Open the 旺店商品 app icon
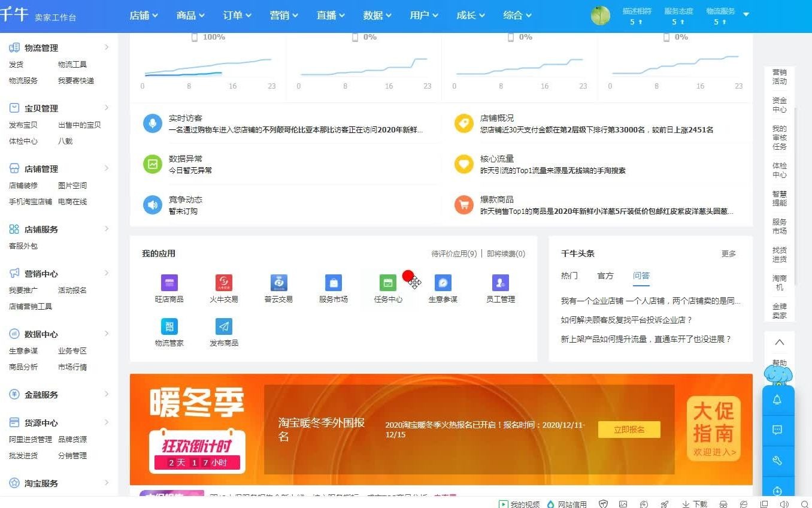This screenshot has width=812, height=508. point(169,283)
